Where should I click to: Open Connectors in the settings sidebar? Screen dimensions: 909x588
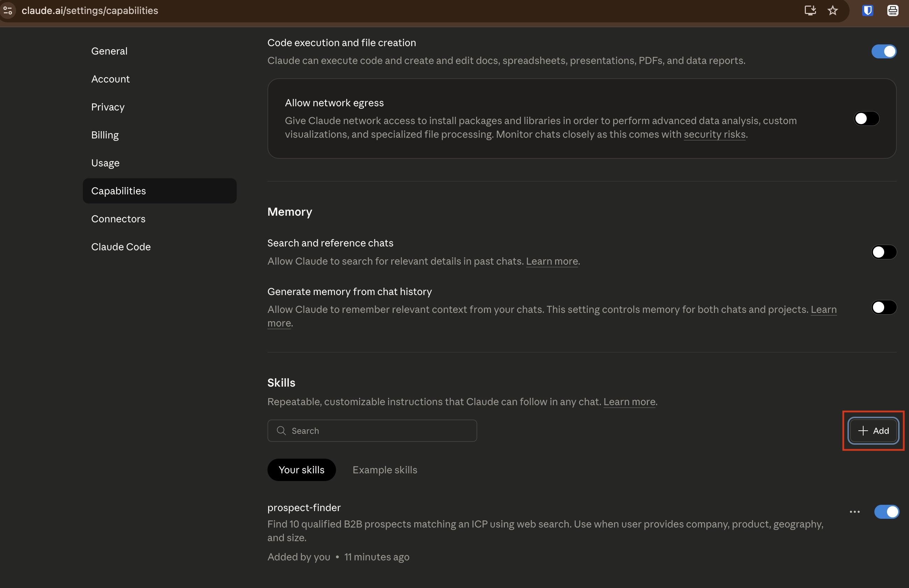point(119,219)
